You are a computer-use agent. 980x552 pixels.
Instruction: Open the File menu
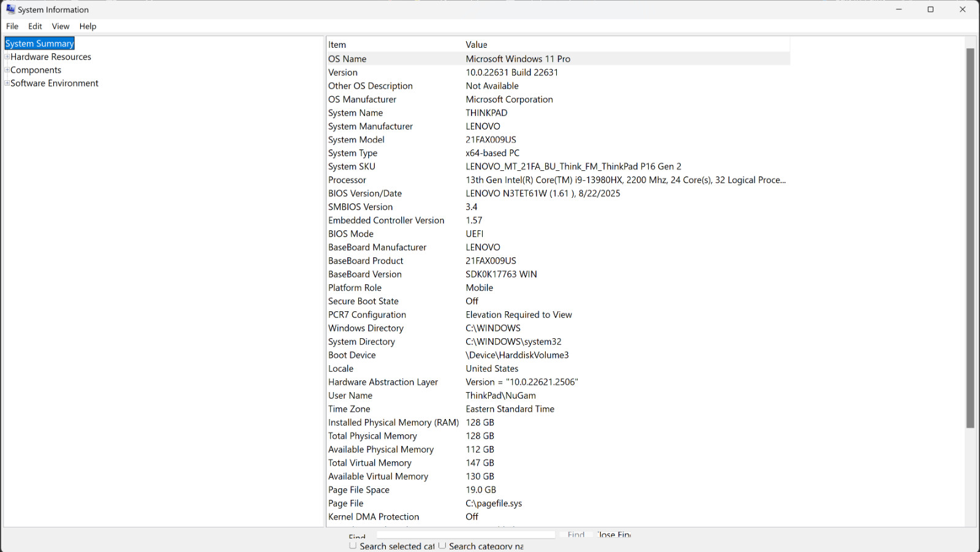click(12, 26)
